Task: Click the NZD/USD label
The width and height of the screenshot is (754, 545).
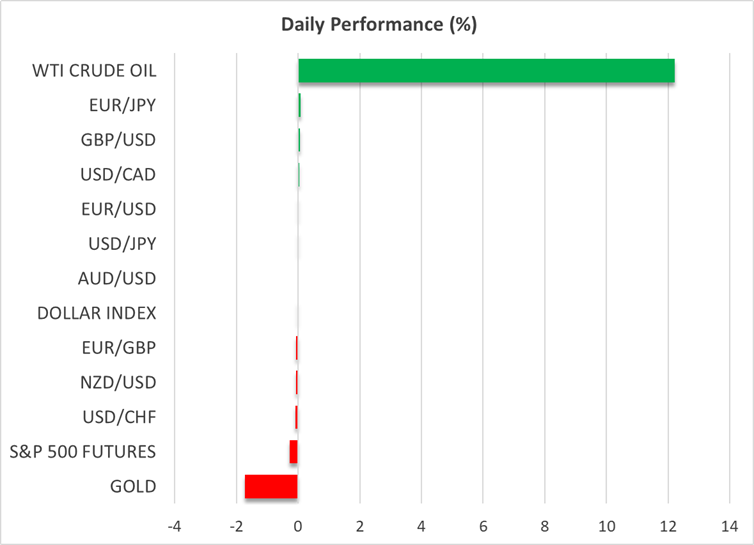Action: 118,382
